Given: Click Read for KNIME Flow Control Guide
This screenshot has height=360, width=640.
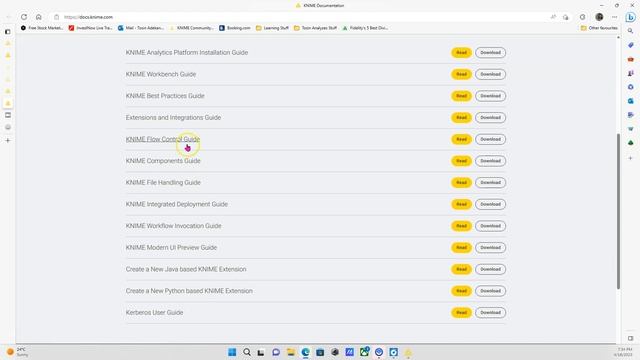Looking at the screenshot, I should pos(461,139).
